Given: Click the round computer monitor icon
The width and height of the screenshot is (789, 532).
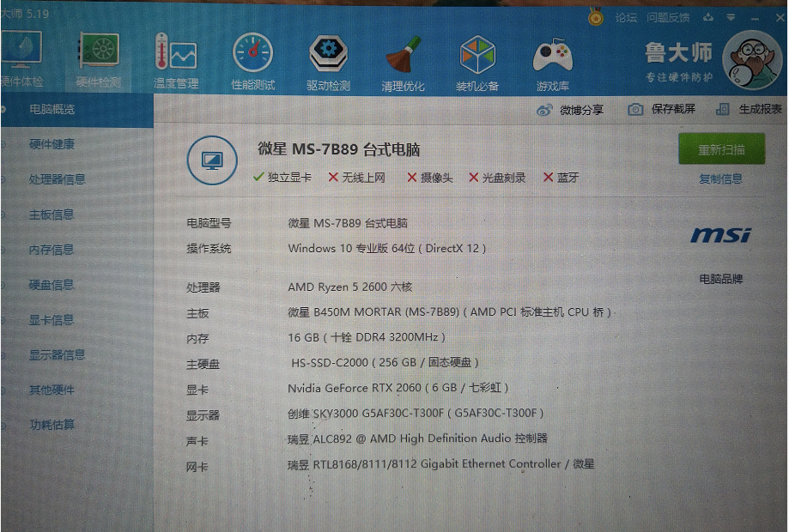Looking at the screenshot, I should [x=212, y=160].
